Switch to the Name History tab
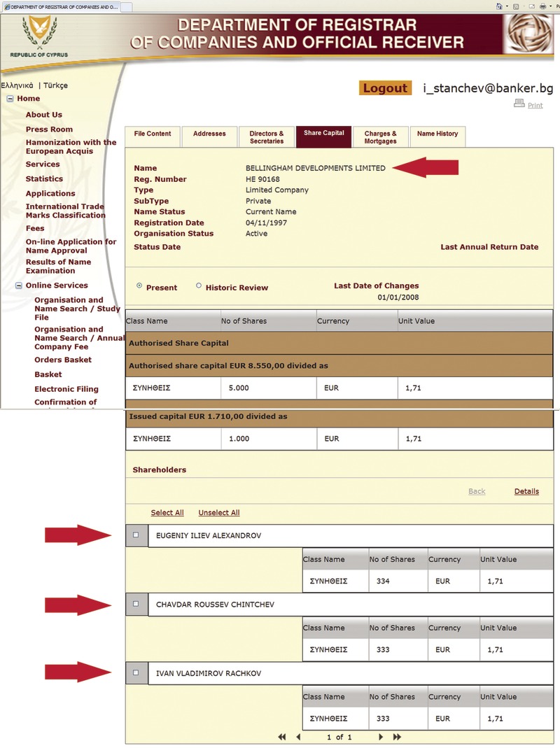This screenshot has width=560, height=748. click(437, 137)
